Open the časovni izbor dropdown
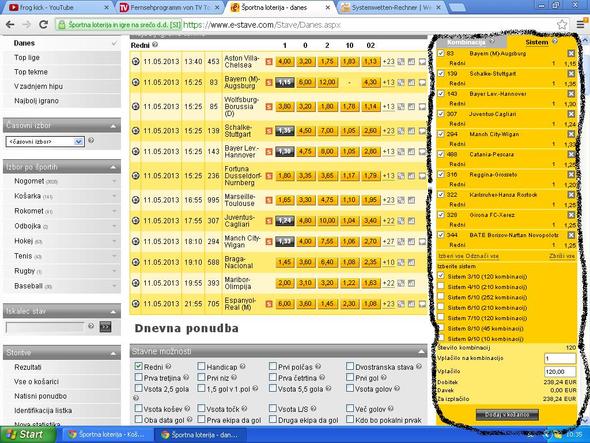The image size is (590, 443). (45, 142)
